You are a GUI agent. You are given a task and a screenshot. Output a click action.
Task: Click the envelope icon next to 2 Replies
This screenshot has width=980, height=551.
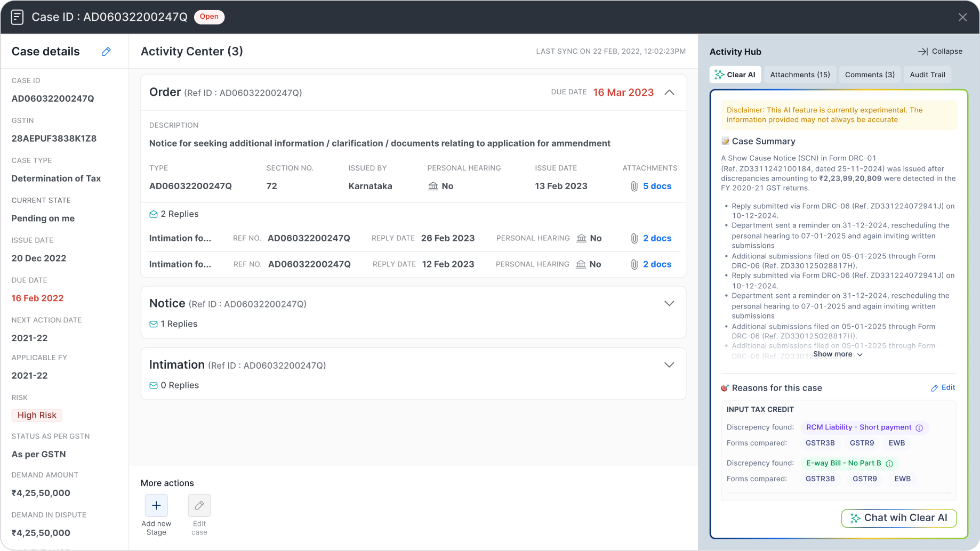point(154,214)
